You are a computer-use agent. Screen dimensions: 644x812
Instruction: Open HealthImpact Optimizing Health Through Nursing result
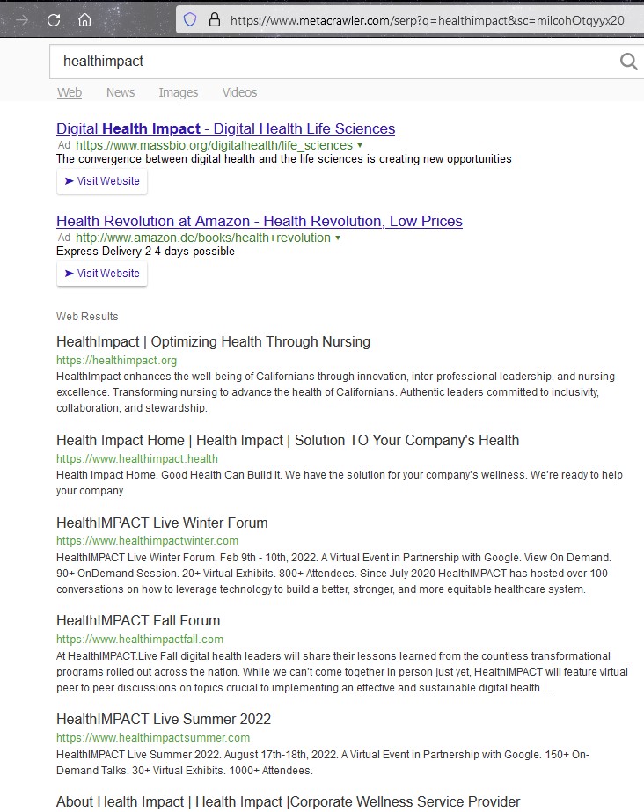[213, 341]
